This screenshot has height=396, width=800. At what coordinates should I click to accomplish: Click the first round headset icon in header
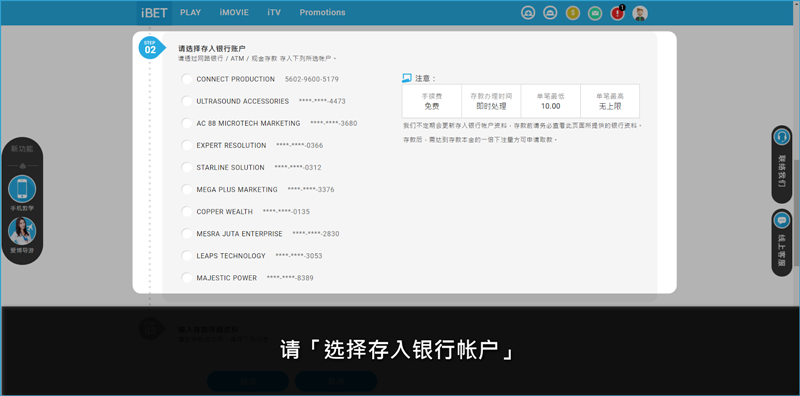tap(528, 13)
